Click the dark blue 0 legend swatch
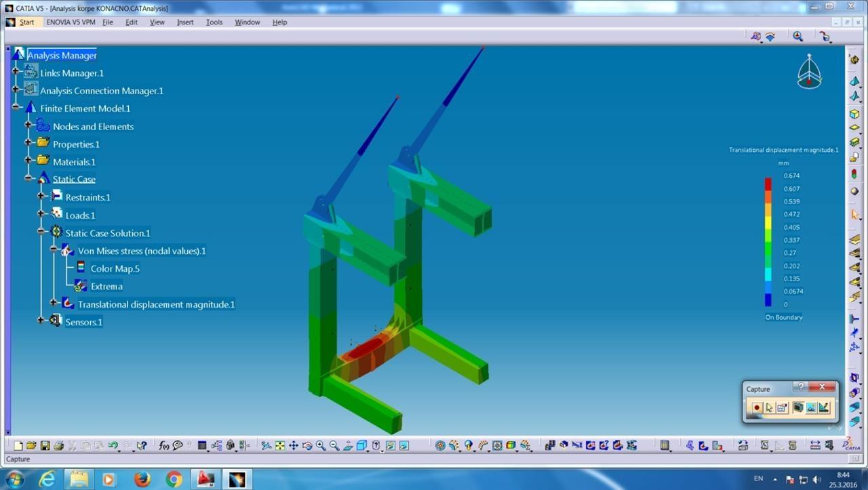 click(768, 300)
